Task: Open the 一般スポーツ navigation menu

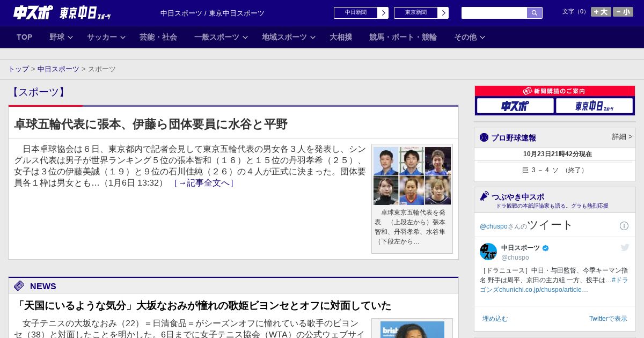Action: click(217, 37)
